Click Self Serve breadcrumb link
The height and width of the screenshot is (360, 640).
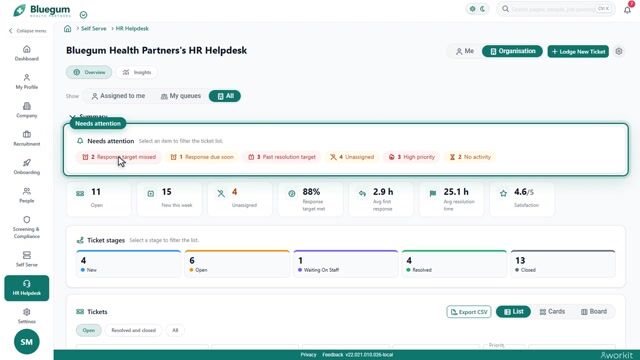tap(93, 29)
